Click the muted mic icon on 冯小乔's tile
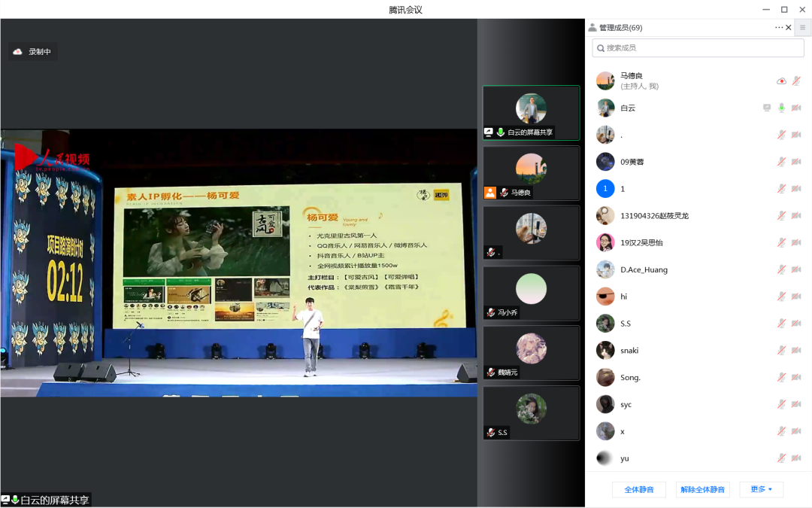Viewport: 812px width, 508px height. coord(491,312)
